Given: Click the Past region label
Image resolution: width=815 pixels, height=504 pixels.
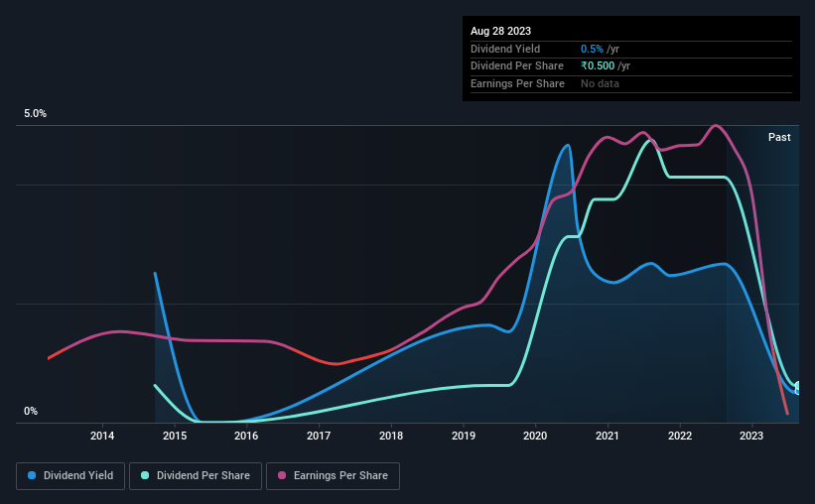Looking at the screenshot, I should [779, 137].
